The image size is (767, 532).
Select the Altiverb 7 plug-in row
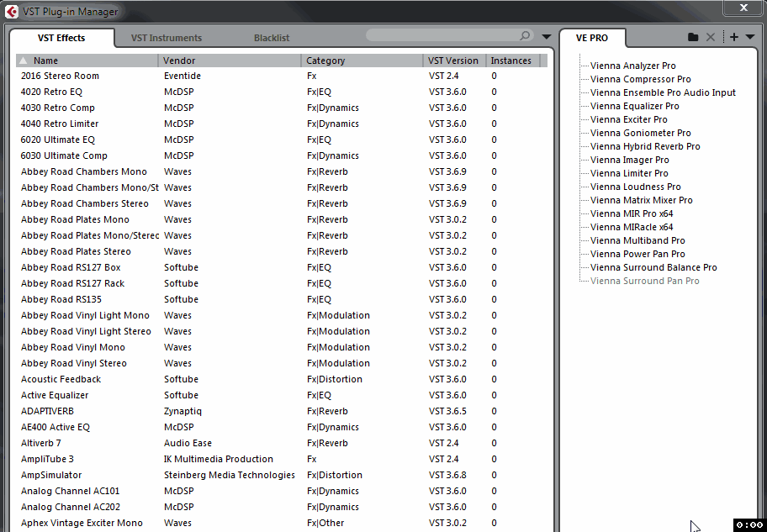click(281, 443)
